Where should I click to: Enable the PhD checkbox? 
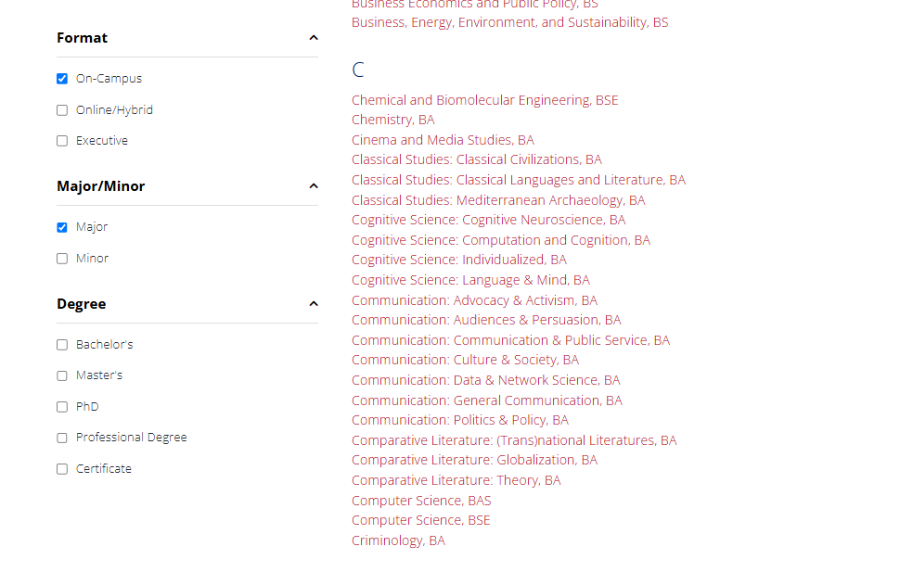(x=62, y=407)
